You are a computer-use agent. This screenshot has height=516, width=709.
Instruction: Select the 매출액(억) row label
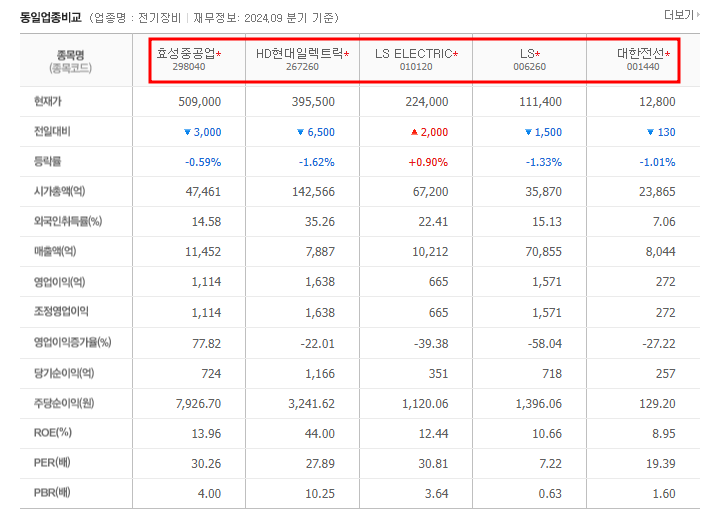(55, 251)
